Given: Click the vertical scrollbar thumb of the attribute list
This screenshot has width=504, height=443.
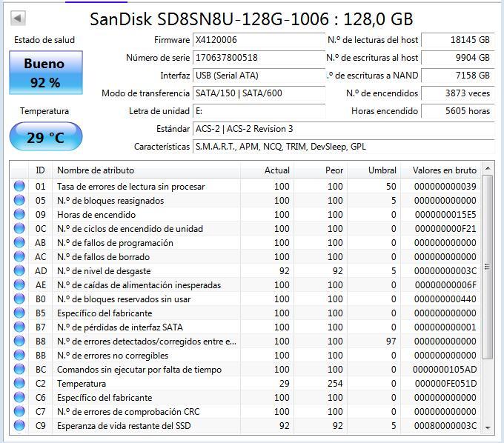Looking at the screenshot, I should pyautogui.click(x=488, y=267).
